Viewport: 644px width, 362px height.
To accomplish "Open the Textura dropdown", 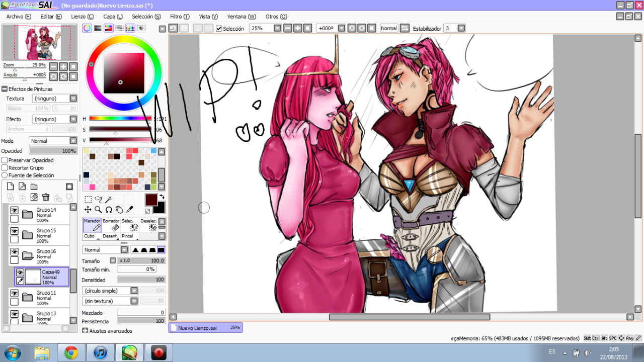I will point(55,99).
